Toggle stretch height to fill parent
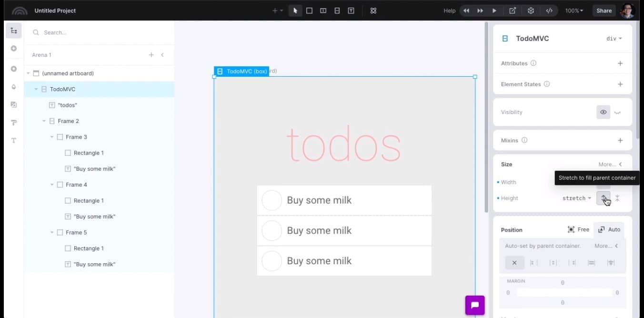Screen dimensions: 644x318 pyautogui.click(x=604, y=198)
